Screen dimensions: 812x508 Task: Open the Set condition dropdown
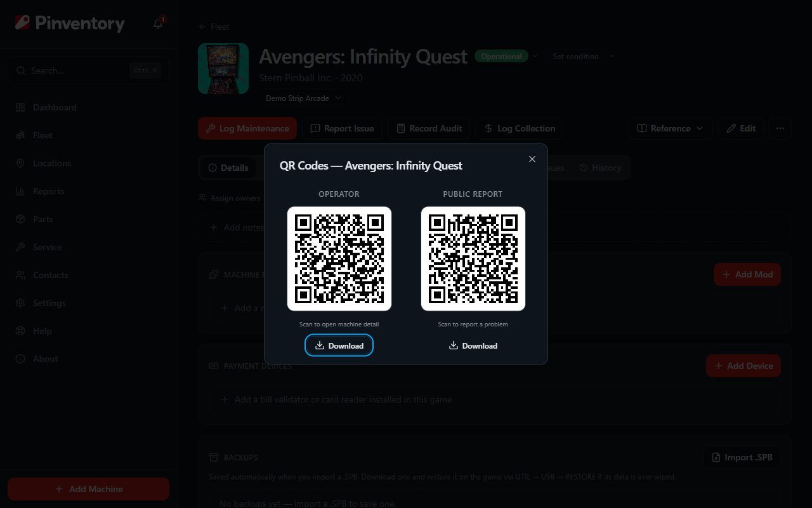(581, 57)
